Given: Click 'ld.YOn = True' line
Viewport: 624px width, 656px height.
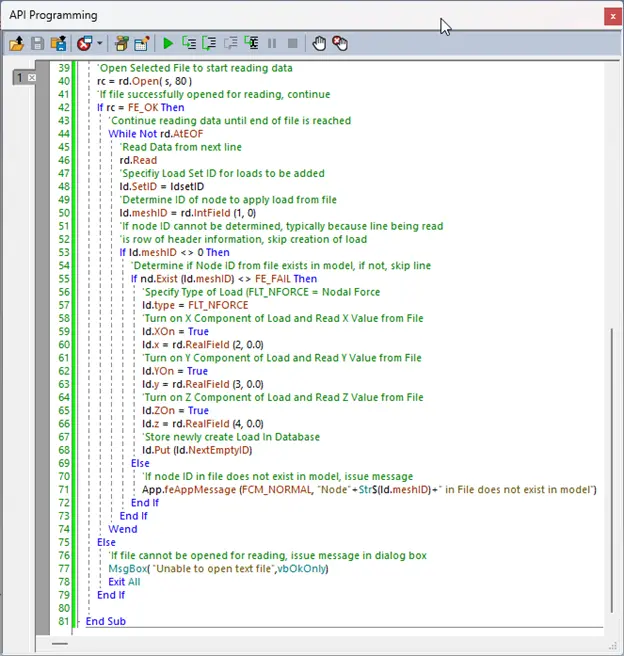Looking at the screenshot, I should 175,371.
